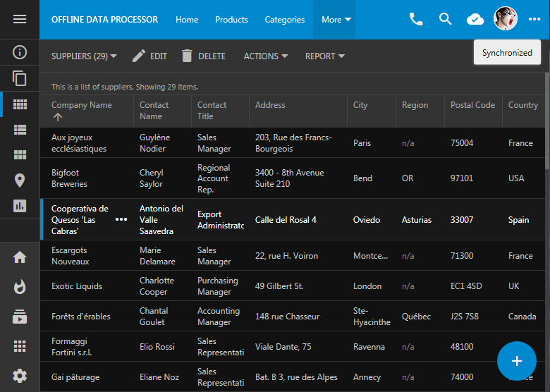Click the EDIT button label
This screenshot has height=392, width=550.
(159, 56)
